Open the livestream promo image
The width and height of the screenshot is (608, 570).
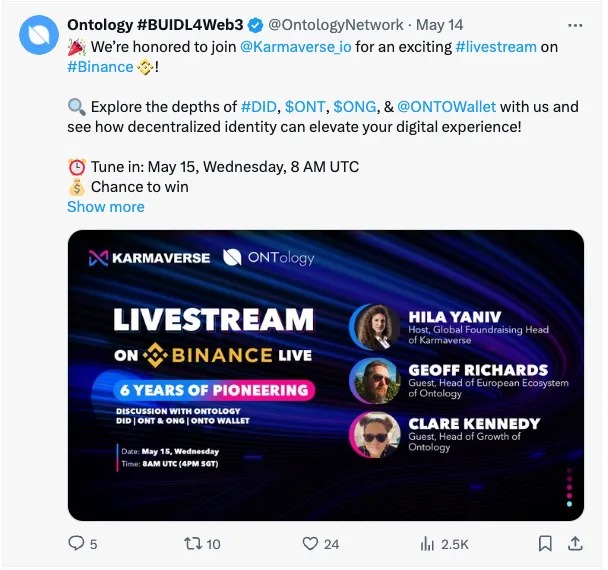click(325, 375)
